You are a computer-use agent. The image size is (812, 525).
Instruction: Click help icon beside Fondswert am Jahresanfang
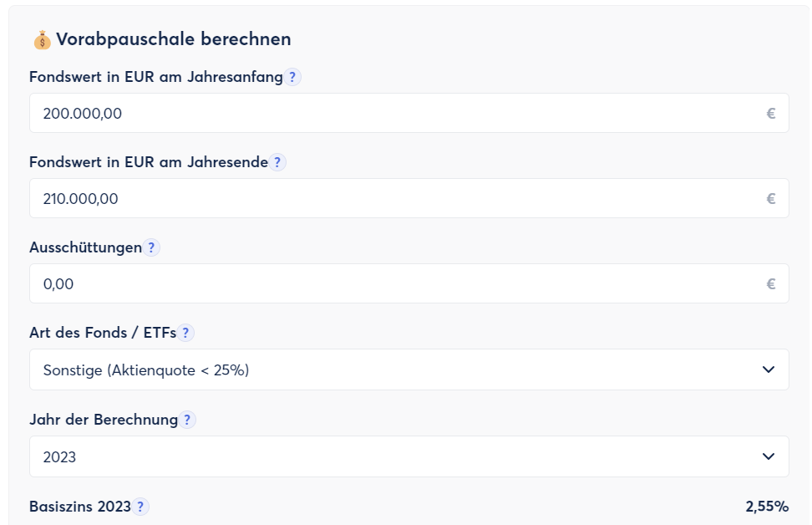point(292,77)
